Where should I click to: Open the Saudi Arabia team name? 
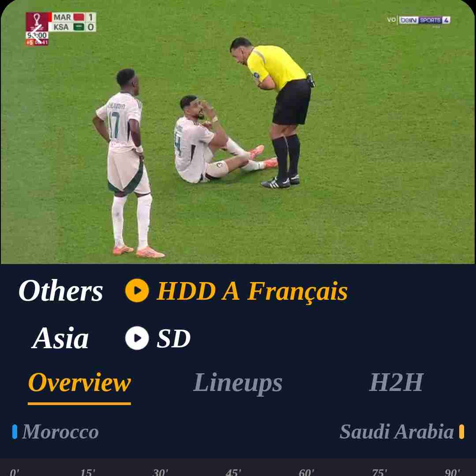point(397,431)
